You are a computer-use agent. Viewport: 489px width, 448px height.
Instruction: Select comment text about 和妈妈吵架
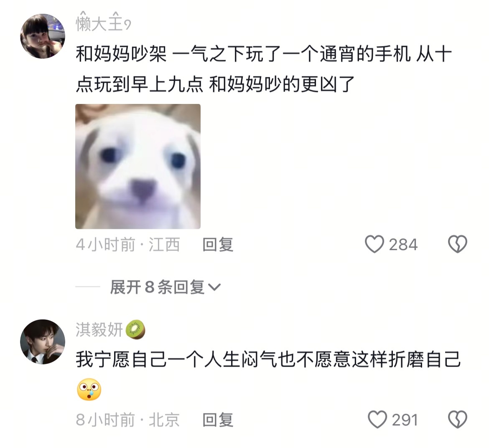click(264, 69)
